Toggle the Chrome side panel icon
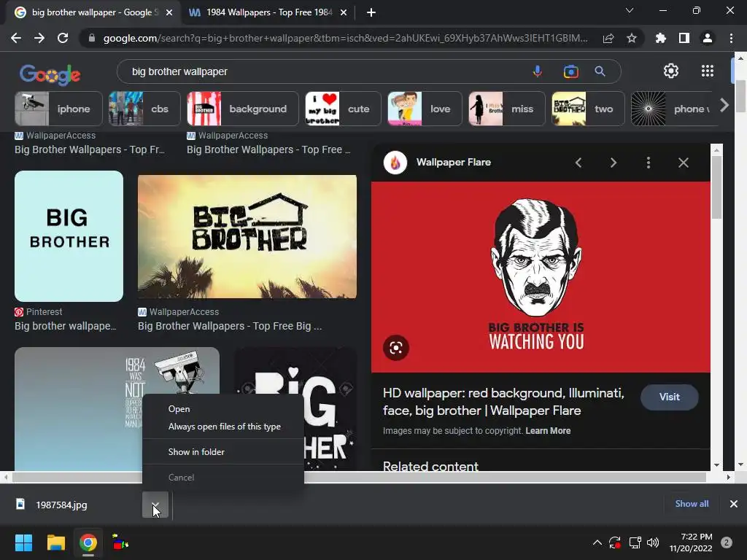The height and width of the screenshot is (560, 747). [x=684, y=38]
